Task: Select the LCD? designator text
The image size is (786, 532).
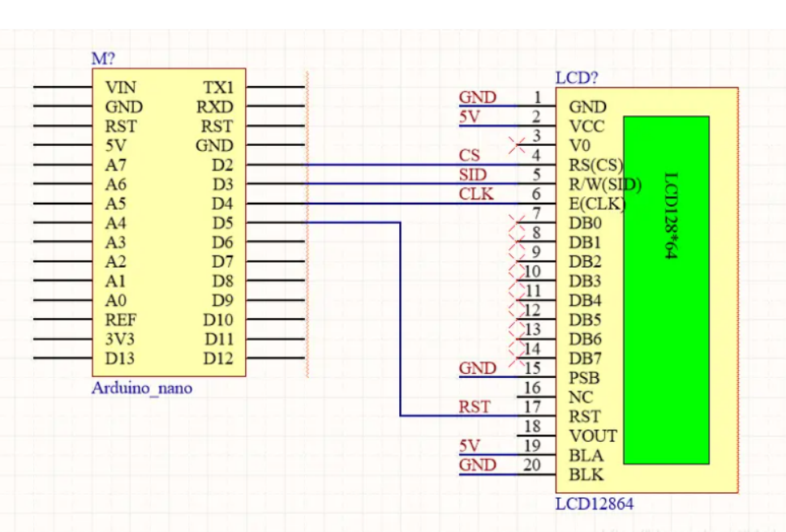Action: [x=577, y=78]
